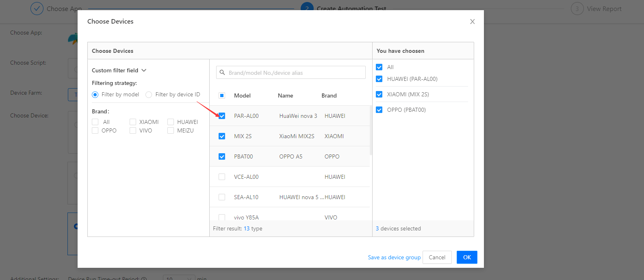This screenshot has width=644, height=280.
Task: Click the Cancel button
Action: pos(437,257)
